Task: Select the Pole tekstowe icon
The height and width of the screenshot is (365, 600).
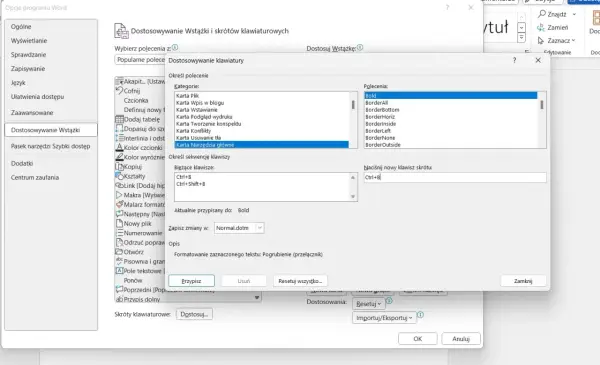Action: [119, 270]
